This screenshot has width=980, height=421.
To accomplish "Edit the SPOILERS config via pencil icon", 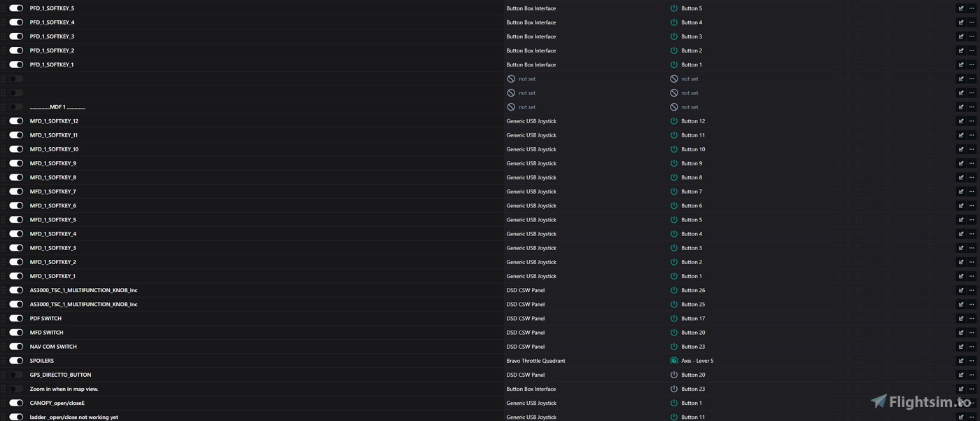I will coord(960,361).
